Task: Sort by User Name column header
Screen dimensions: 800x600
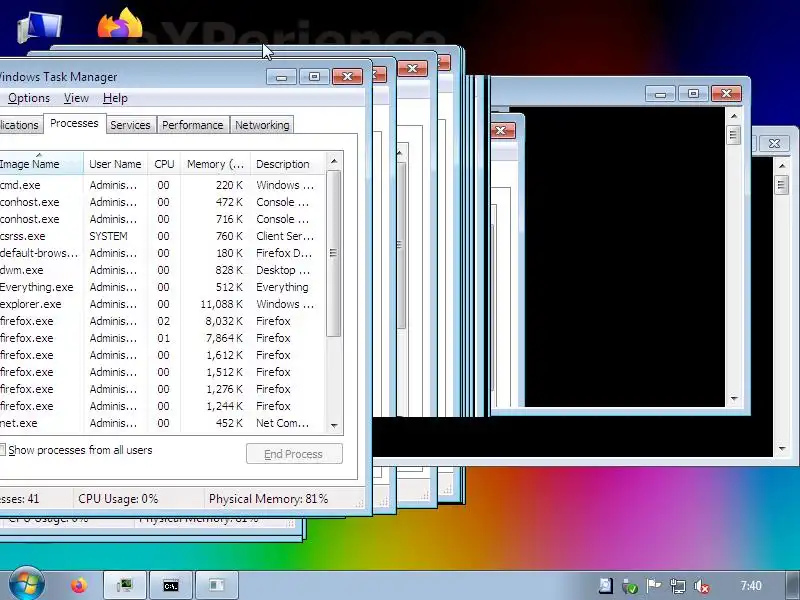Action: pyautogui.click(x=115, y=164)
